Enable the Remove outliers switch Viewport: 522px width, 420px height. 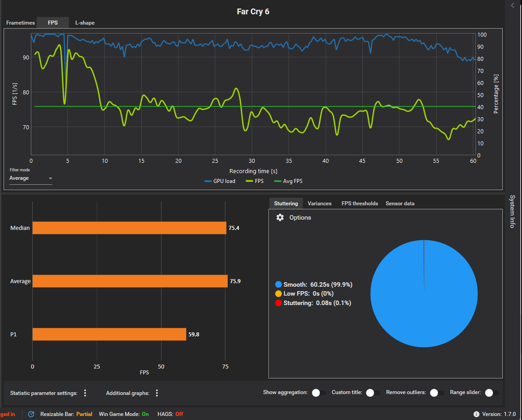click(x=437, y=393)
